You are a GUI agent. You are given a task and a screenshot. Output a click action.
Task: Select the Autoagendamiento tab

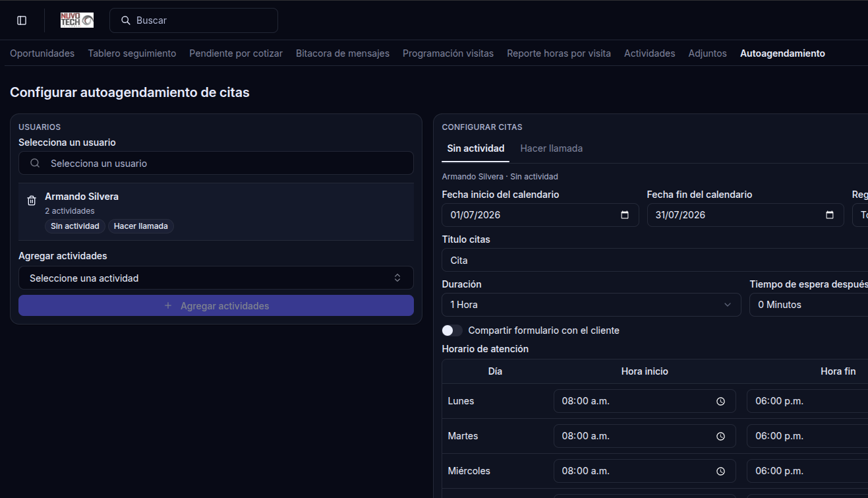(782, 53)
